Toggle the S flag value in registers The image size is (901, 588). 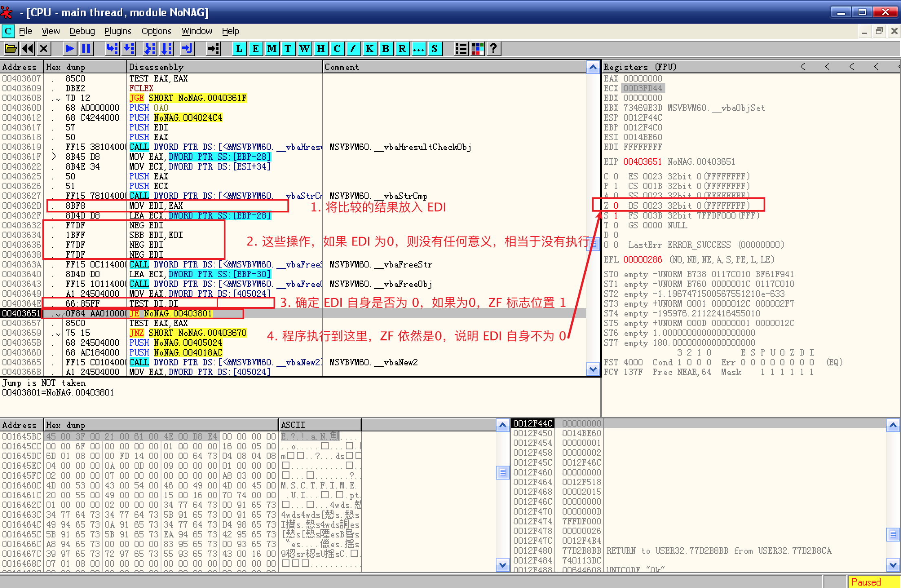616,215
